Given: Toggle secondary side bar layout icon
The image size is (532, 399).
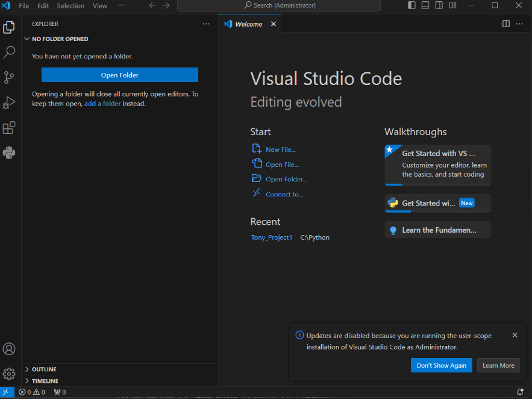Looking at the screenshot, I should [x=439, y=5].
